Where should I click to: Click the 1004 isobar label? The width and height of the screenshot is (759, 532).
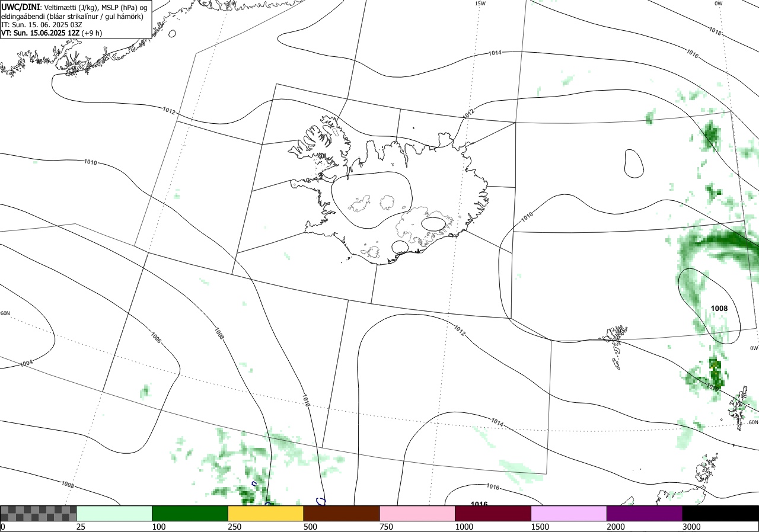(x=25, y=363)
